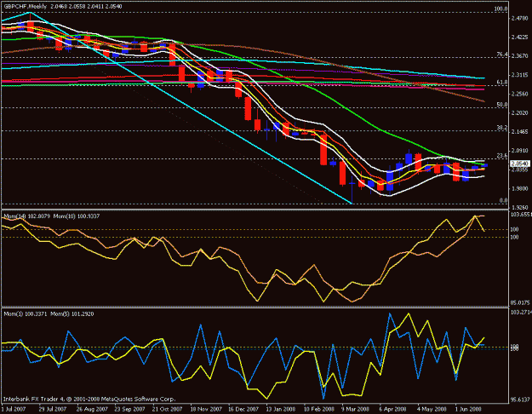This screenshot has height=414, width=532.
Task: Select the 23.6 Fibonacci level label
Action: (x=502, y=156)
